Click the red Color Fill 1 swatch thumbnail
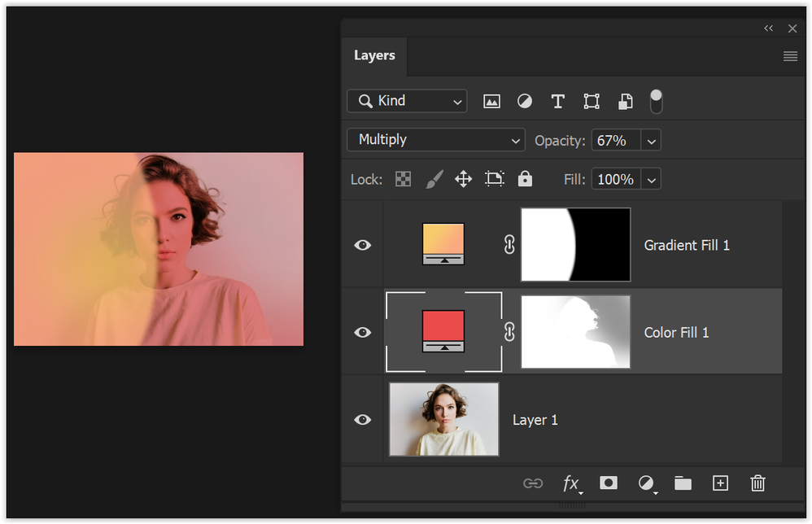Screen dimensions: 812x524 443,331
